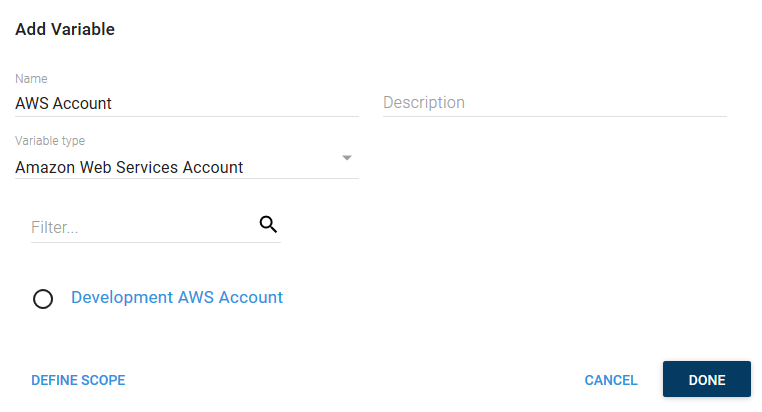
Task: Click the Name field label
Action: [31, 79]
